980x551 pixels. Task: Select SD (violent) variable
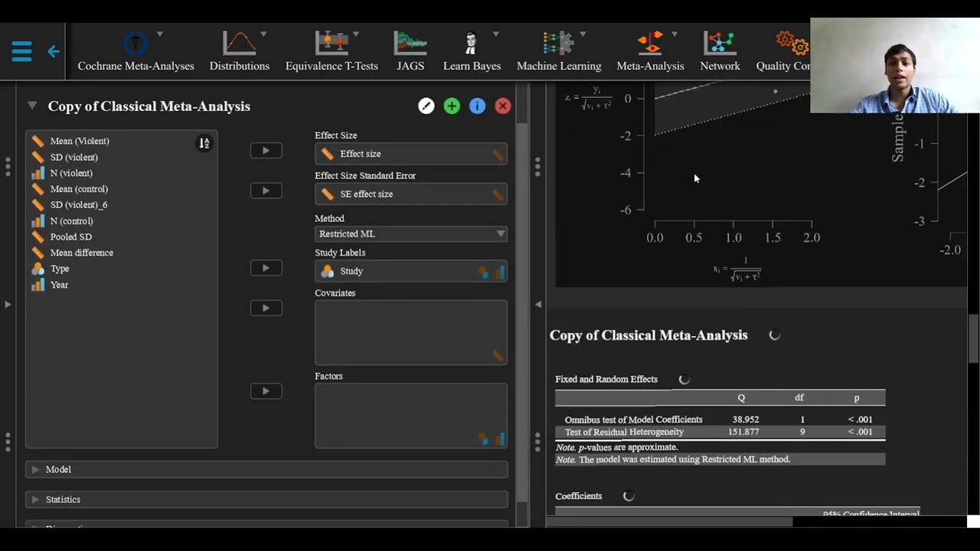[x=73, y=157]
